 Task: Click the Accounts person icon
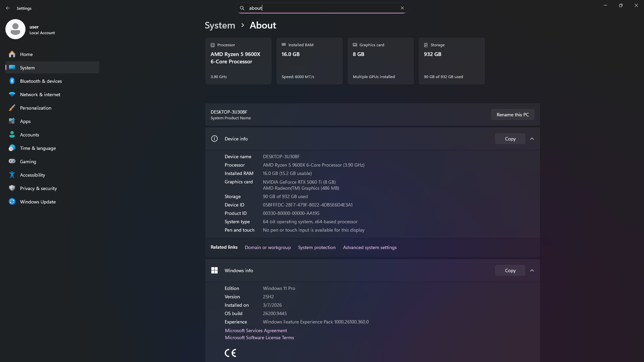12,134
